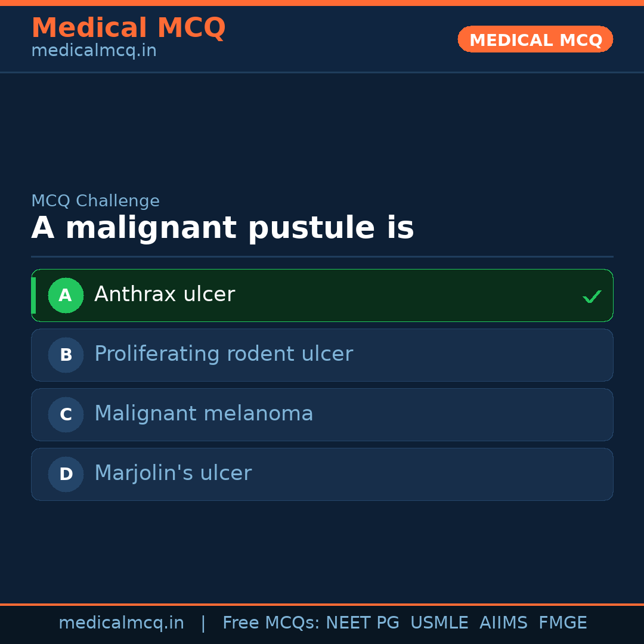The height and width of the screenshot is (644, 644).
Task: Click medicalmcq.in in the footer
Action: point(122,622)
